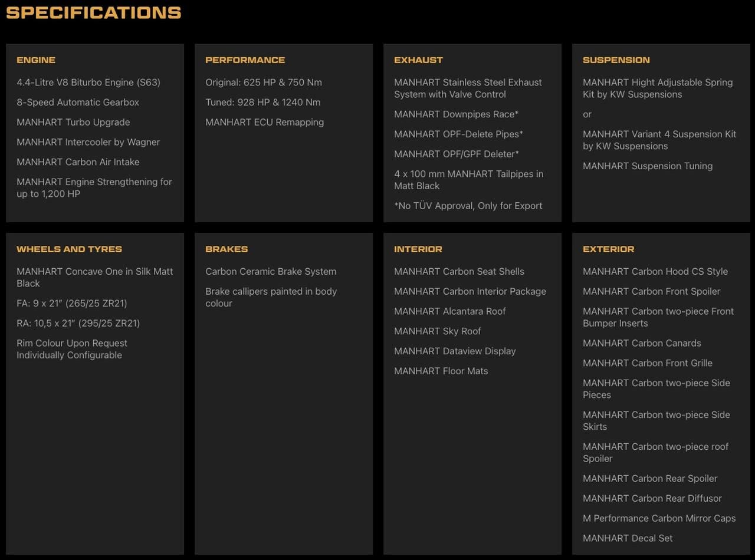Click the EXTERIOR card heading
The image size is (755, 560).
coord(609,249)
